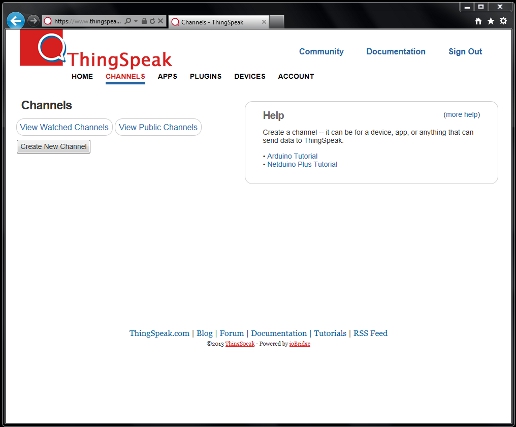Click Create New Channel button

click(54, 147)
